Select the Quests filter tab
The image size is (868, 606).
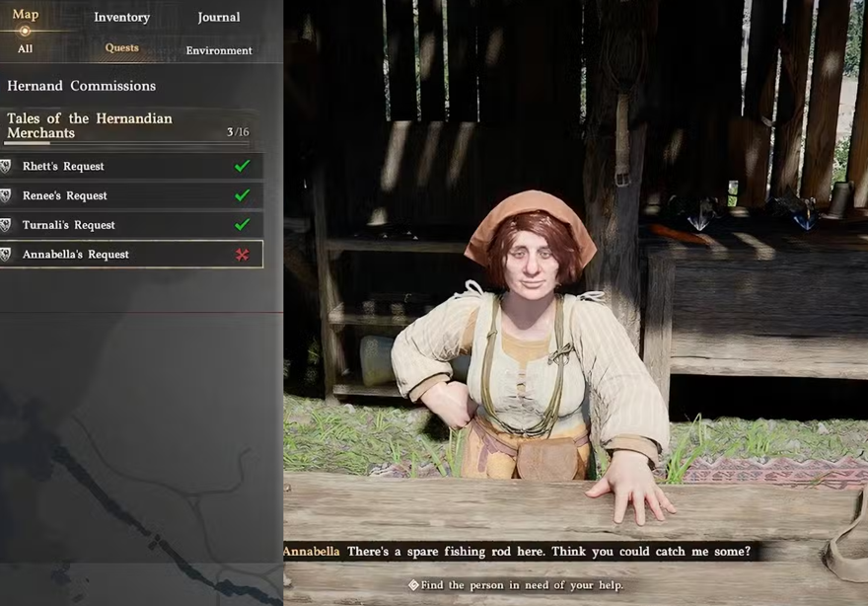point(122,47)
